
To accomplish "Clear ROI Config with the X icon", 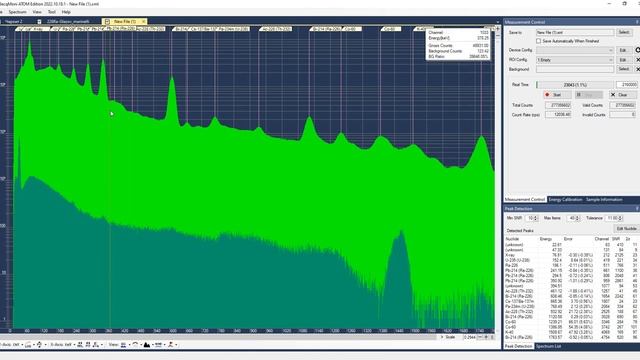I will point(637,60).
